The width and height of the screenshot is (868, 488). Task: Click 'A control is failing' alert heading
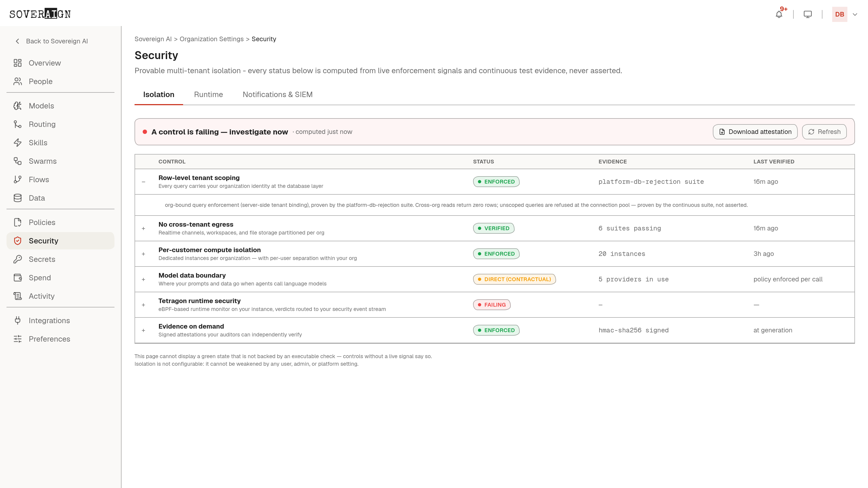pyautogui.click(x=220, y=132)
